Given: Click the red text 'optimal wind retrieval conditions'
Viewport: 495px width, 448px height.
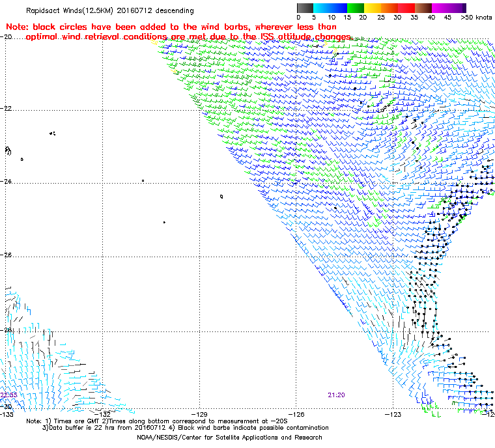Looking at the screenshot, I should coord(96,37).
